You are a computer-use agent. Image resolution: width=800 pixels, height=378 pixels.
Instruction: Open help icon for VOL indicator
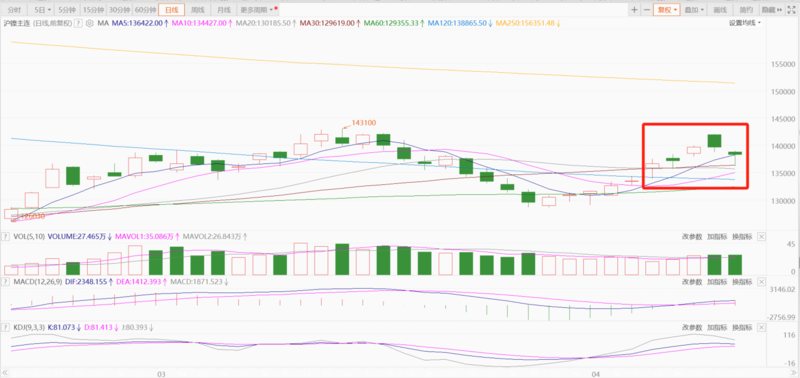(6, 237)
